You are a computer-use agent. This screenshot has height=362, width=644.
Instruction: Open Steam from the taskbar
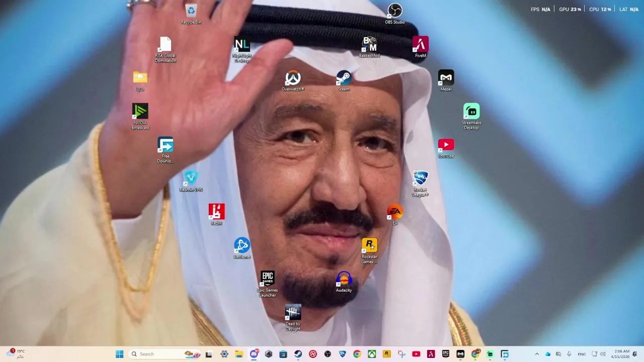[298, 354]
